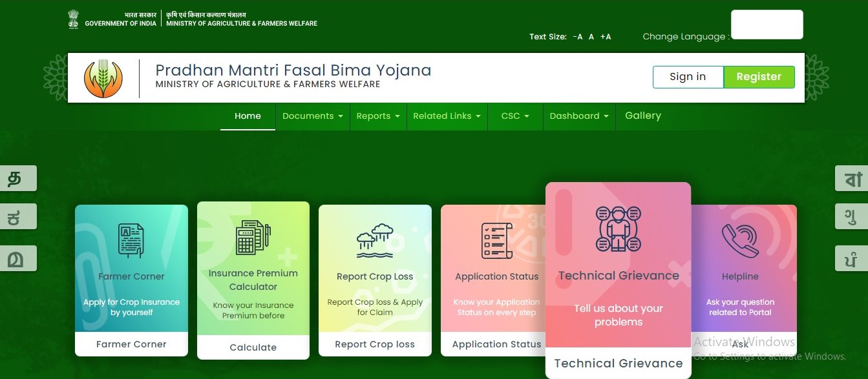
Task: Click the Helpline telephone icon
Action: tap(741, 241)
